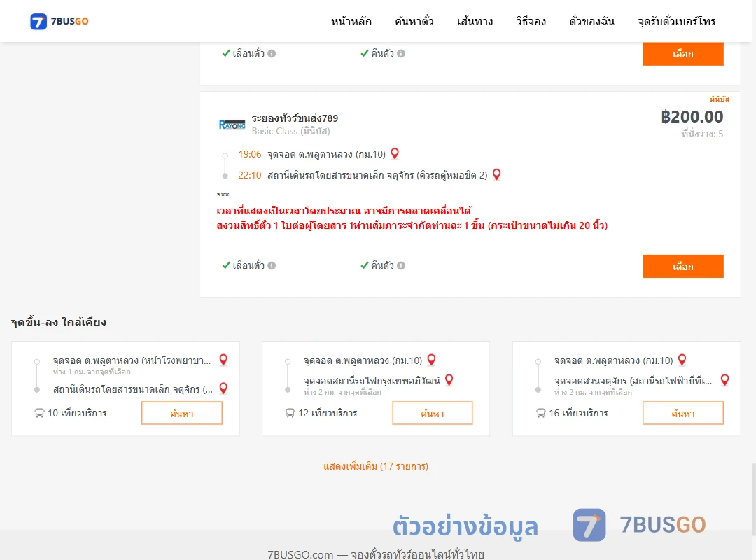Open map pin for สถานีเดินรถโดยสารขนาดเล็ก จตุจักร (... in first card
Viewport: 756px width, 560px height.
(x=223, y=388)
